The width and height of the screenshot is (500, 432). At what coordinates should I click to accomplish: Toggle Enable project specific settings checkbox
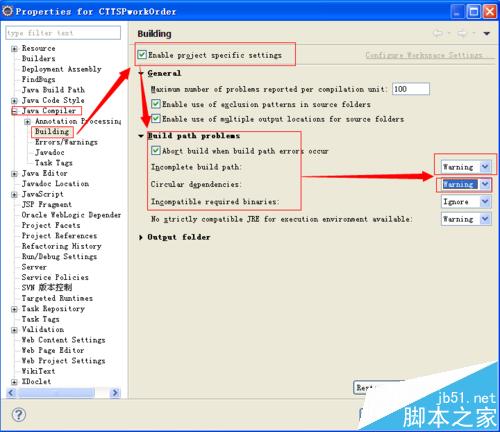142,54
